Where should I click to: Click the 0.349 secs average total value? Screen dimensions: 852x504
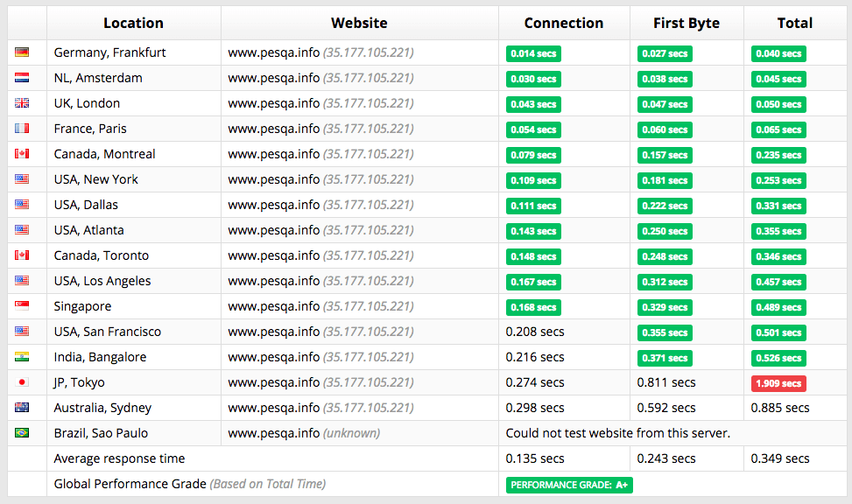[x=780, y=458]
